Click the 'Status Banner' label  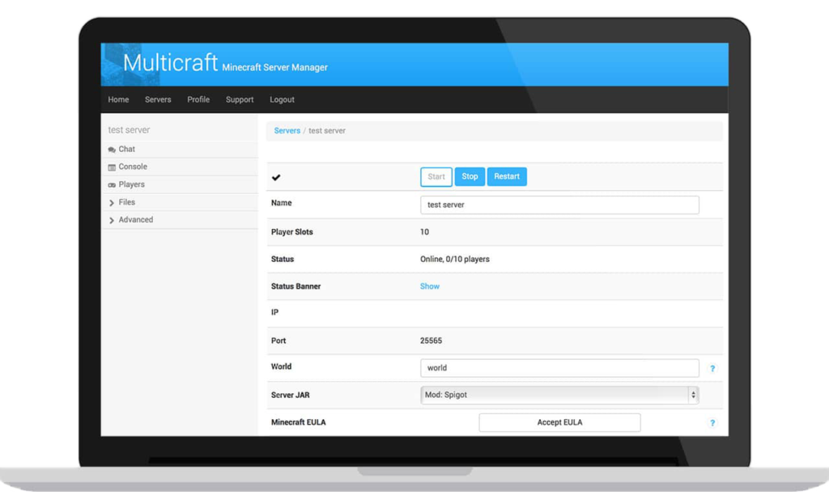pos(295,286)
